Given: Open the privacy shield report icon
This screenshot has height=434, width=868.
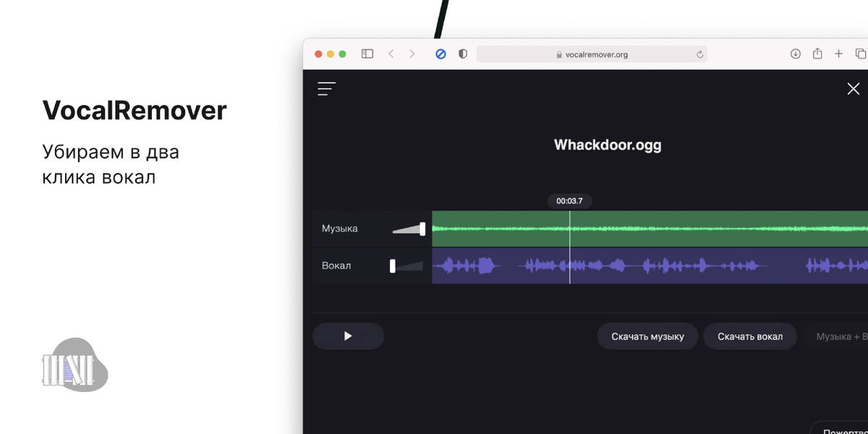Looking at the screenshot, I should point(463,54).
